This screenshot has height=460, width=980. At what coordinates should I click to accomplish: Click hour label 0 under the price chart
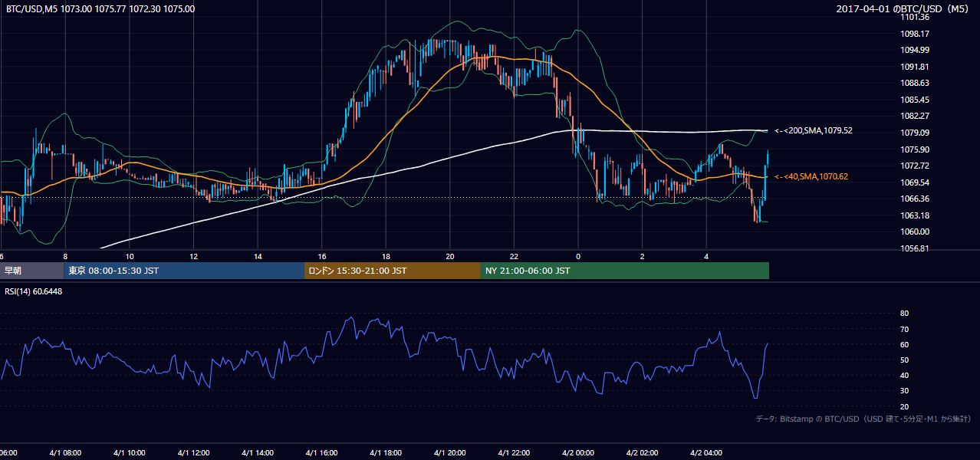[x=579, y=257]
